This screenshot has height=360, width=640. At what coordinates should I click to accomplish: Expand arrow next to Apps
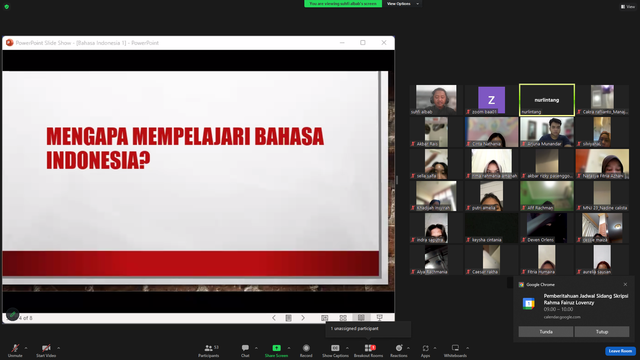click(435, 348)
